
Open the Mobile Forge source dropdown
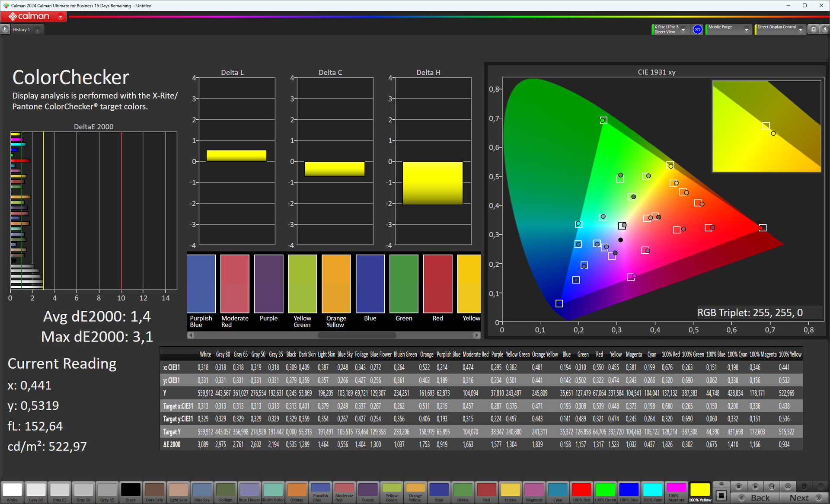point(746,29)
